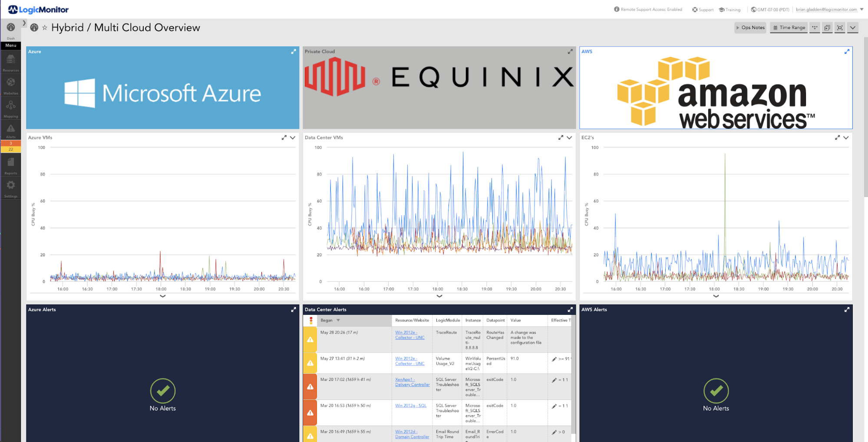Click the three-dots dashboard options button
Image resolution: width=868 pixels, height=442 pixels.
815,28
